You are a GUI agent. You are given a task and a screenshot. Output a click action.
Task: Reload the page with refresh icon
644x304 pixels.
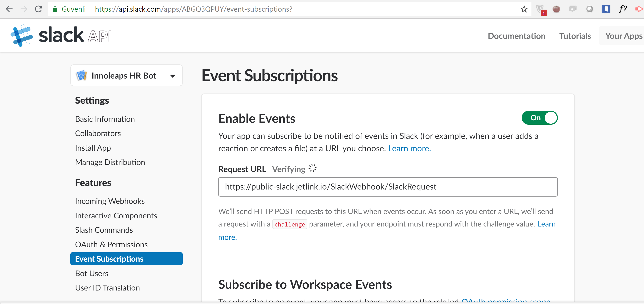(38, 9)
